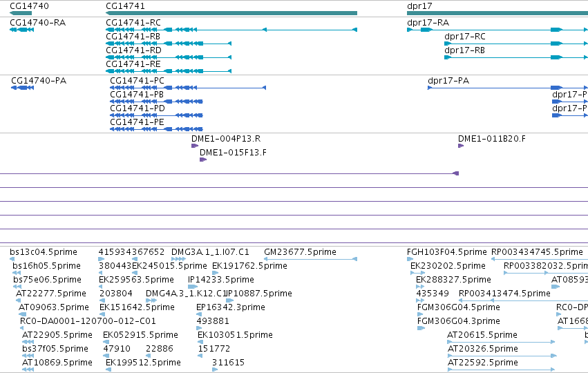Open EST FGM306G04.3prime
Image resolution: width=588 pixels, height=373 pixels.
click(x=458, y=321)
